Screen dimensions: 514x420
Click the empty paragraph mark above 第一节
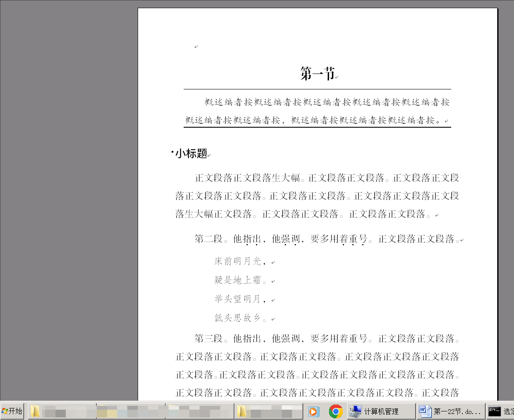click(196, 46)
